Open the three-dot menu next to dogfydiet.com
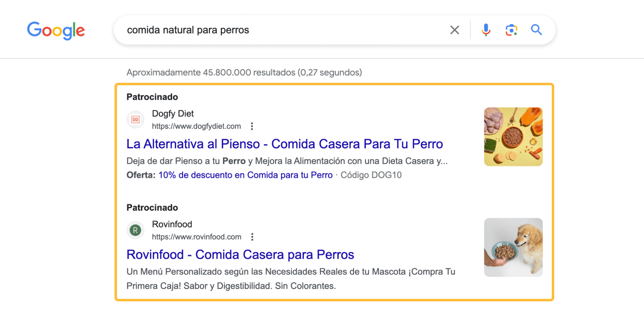Screen dimensions: 644x312 pos(252,126)
